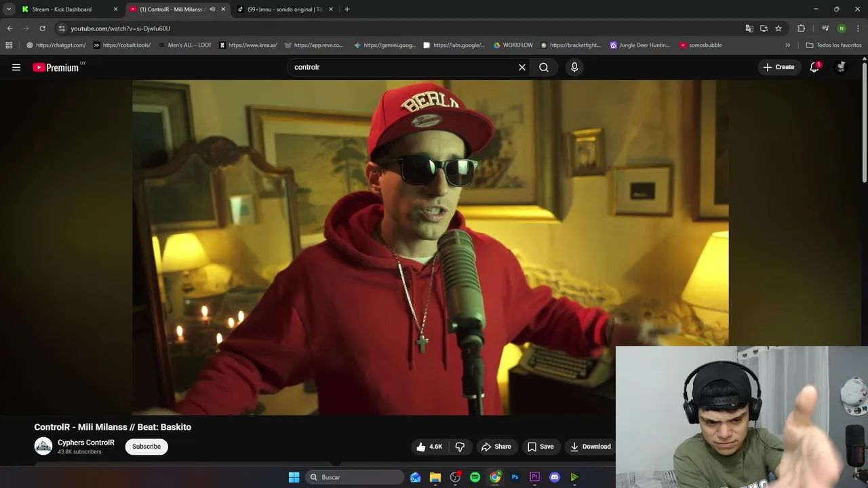Screen dimensions: 868x488
Task: Share this ControlR video
Action: 496,447
